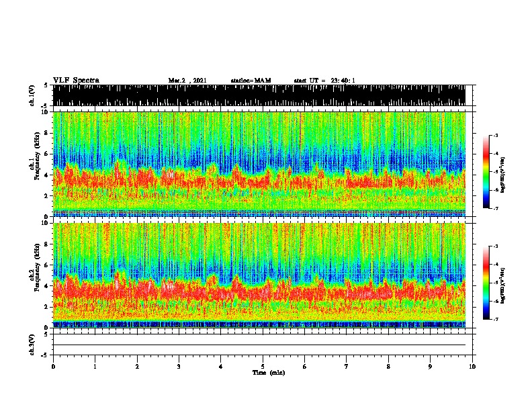Click the ch.2 frequency axis "6" tick label
The width and height of the screenshot is (532, 411).
(47, 265)
